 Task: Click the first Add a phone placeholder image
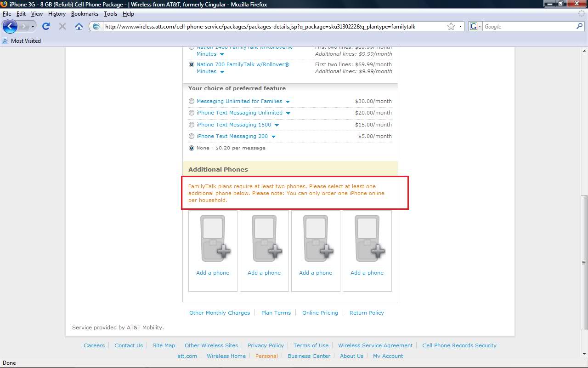click(215, 238)
